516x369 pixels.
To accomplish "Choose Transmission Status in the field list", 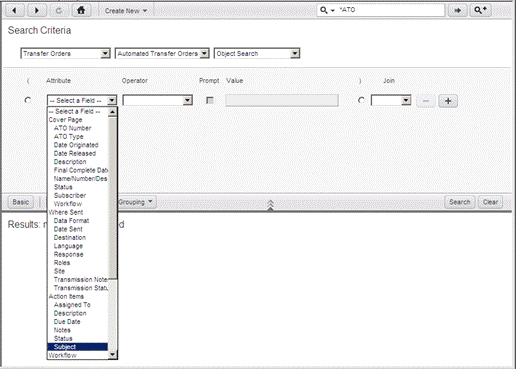I will point(78,288).
